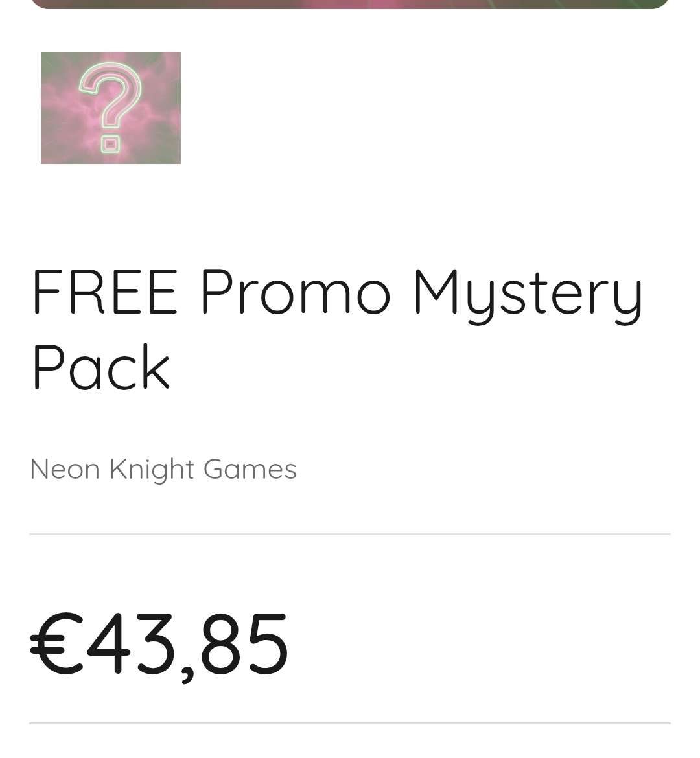Click the word Games in the vendor name
The height and width of the screenshot is (758, 700).
(x=250, y=469)
